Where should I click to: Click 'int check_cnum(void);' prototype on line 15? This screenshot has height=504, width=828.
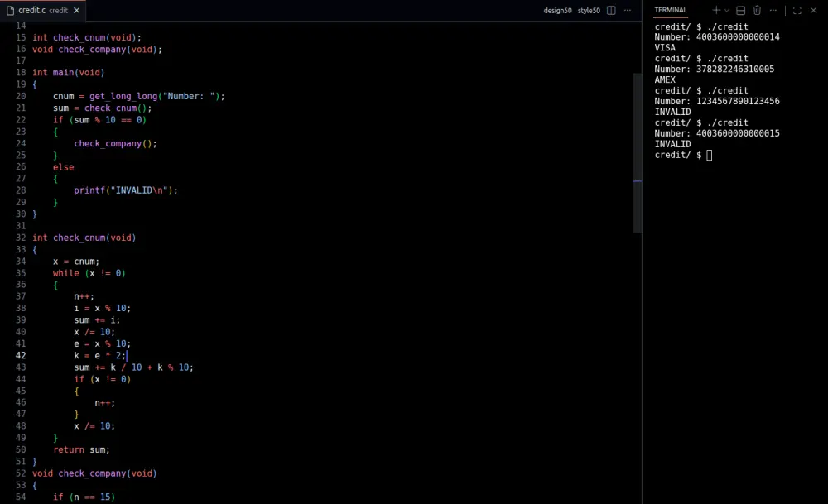tap(87, 37)
